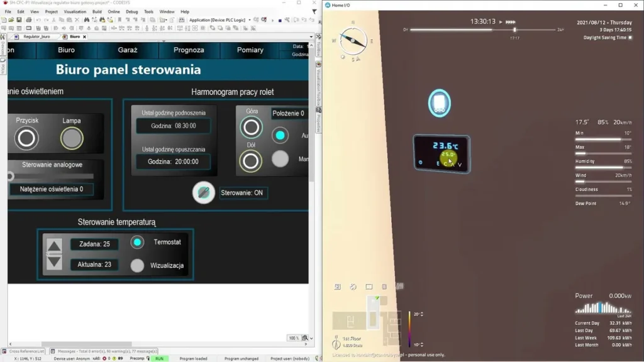The image size is (644, 362).
Task: Open Application Device PLC Logic dropdown
Action: tap(250, 19)
